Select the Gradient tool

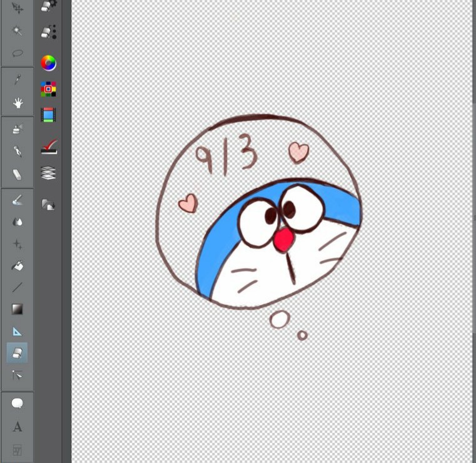click(18, 309)
